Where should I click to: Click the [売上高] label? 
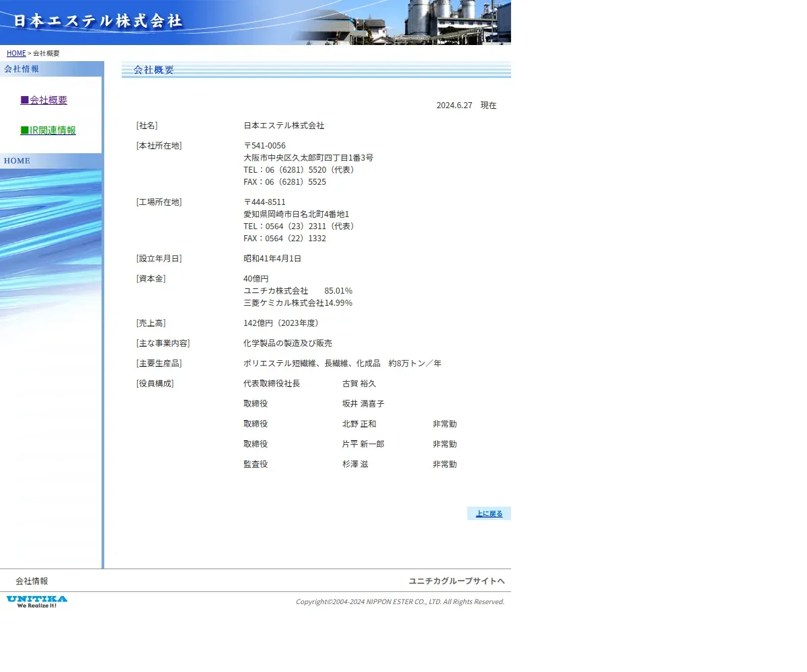151,323
